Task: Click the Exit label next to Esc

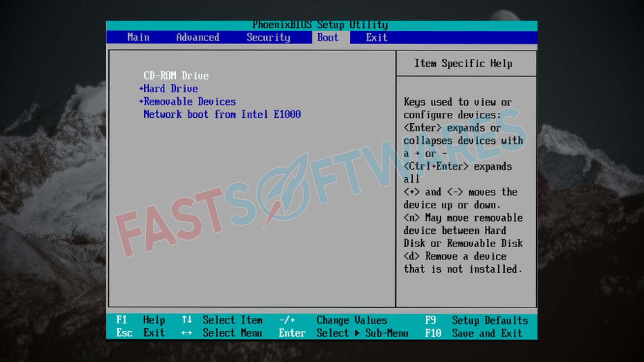Action: pos(154,333)
